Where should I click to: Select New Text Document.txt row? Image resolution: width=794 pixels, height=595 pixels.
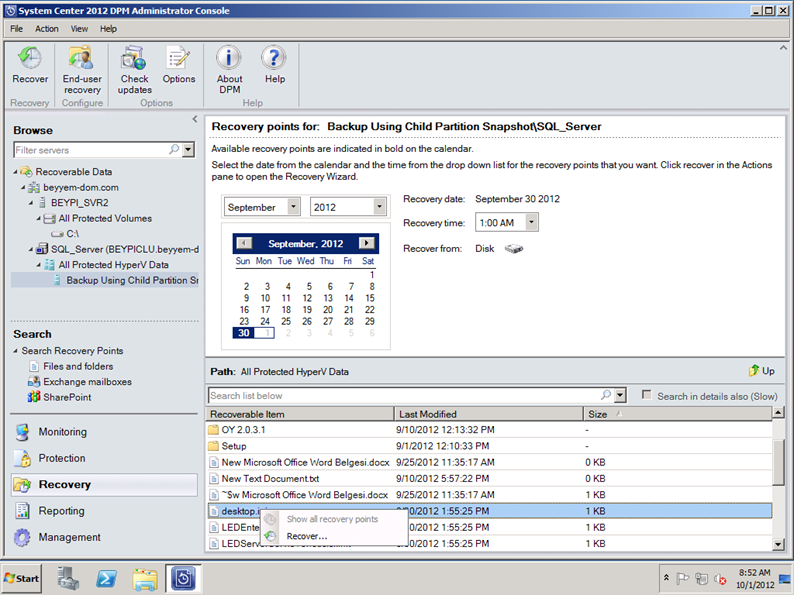pos(489,479)
